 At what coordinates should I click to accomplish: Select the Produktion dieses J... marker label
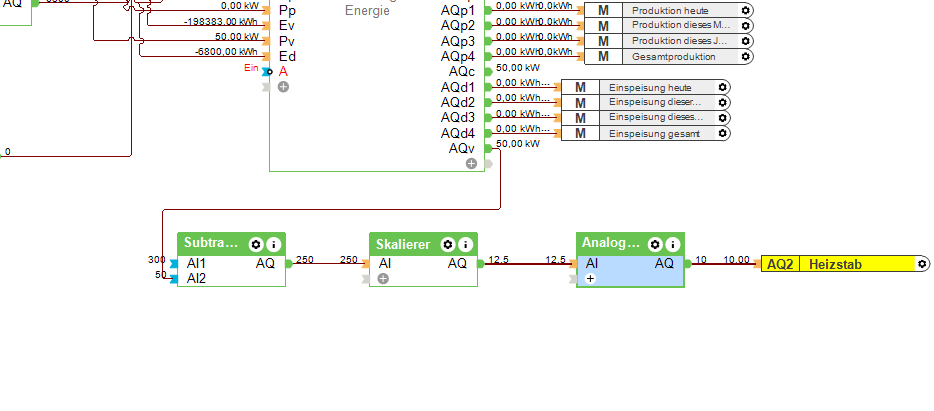coord(680,42)
